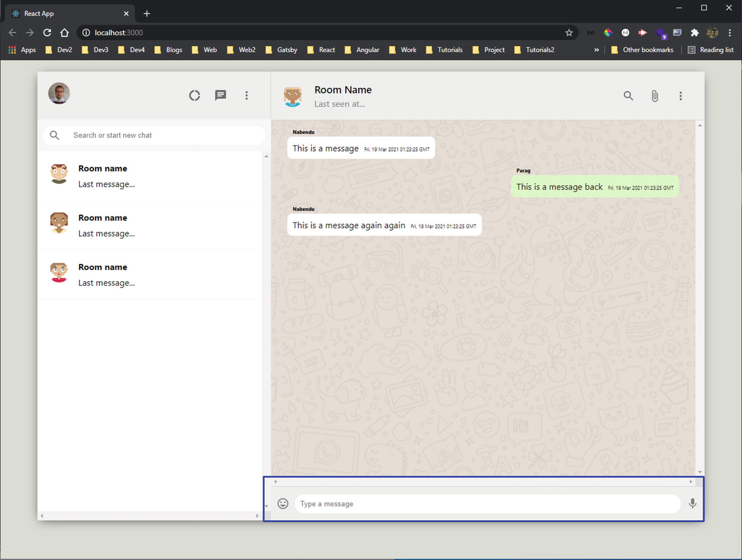Open sidebar three-dot options menu

click(x=246, y=95)
